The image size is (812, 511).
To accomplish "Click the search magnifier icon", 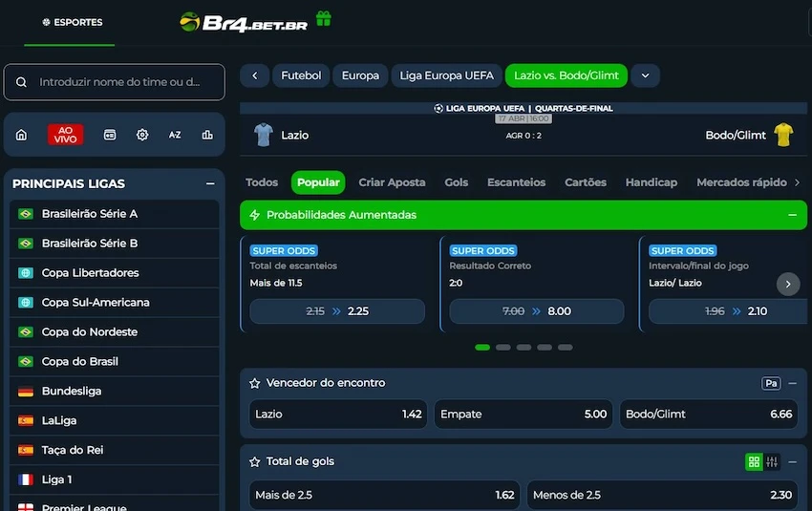I will 21,82.
